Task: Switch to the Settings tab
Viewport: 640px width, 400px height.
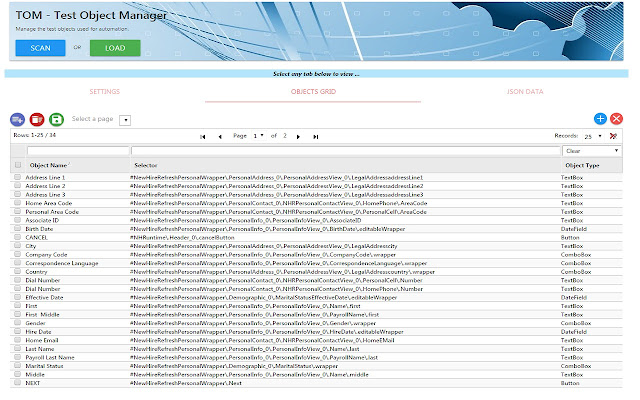Action: [x=103, y=91]
